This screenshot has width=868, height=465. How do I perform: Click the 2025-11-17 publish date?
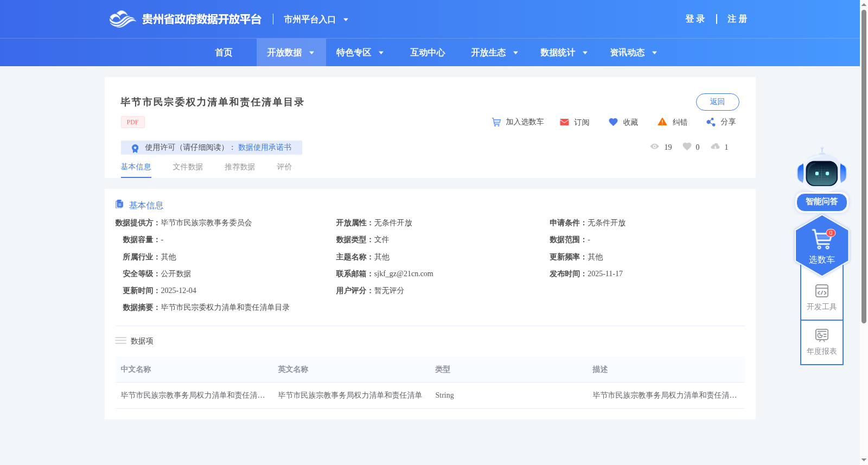[605, 274]
